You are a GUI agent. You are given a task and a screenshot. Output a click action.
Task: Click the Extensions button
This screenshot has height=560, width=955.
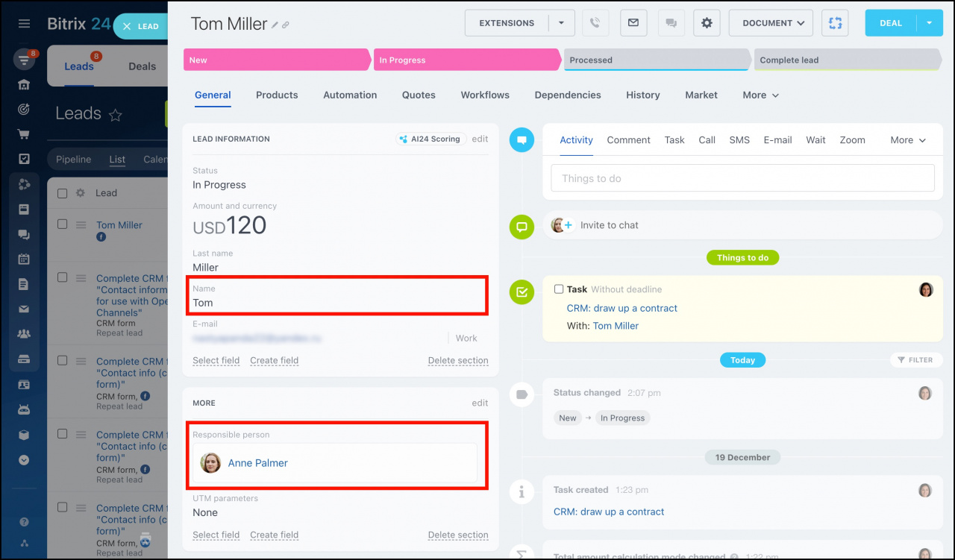pyautogui.click(x=507, y=23)
